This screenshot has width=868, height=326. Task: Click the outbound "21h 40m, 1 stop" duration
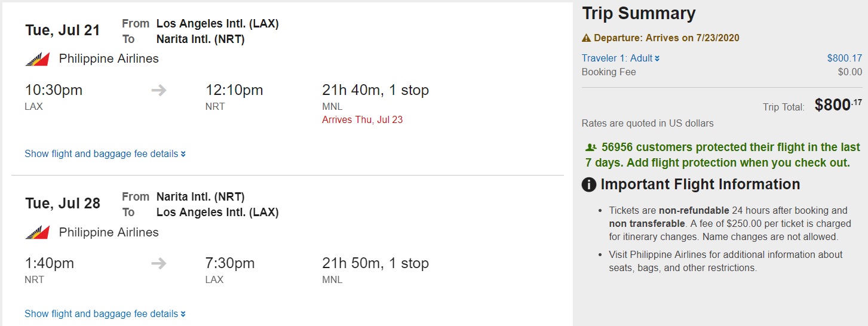tap(375, 91)
